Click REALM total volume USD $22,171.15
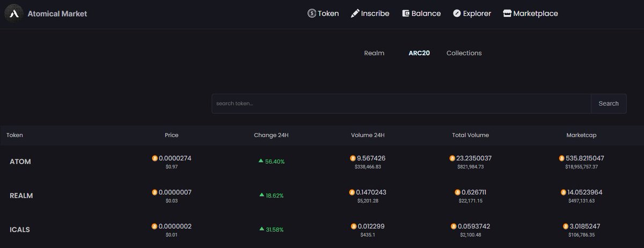Viewport: 644px width, 248px height. tap(471, 201)
